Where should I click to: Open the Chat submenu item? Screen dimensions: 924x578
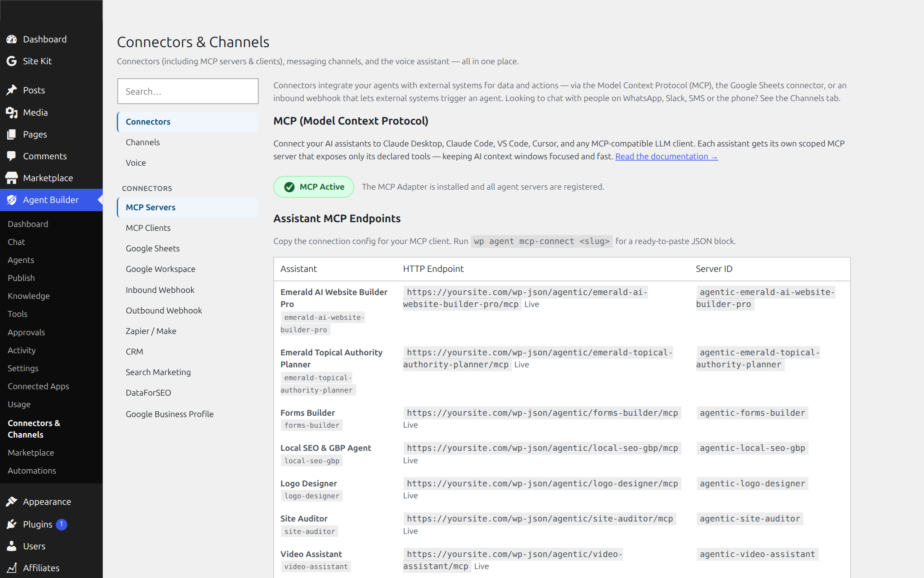(x=16, y=242)
